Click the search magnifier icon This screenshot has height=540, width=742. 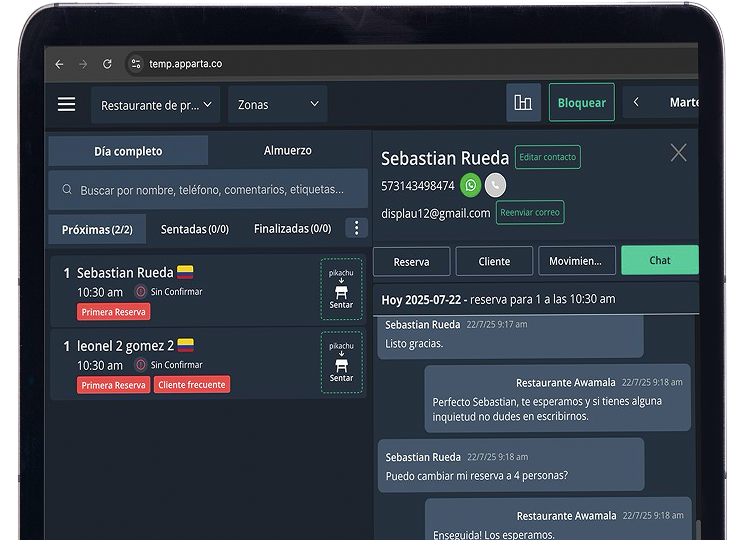[x=67, y=189]
